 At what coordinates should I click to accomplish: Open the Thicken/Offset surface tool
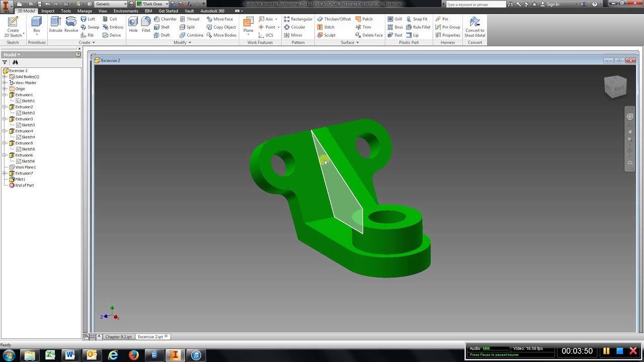tap(334, 19)
